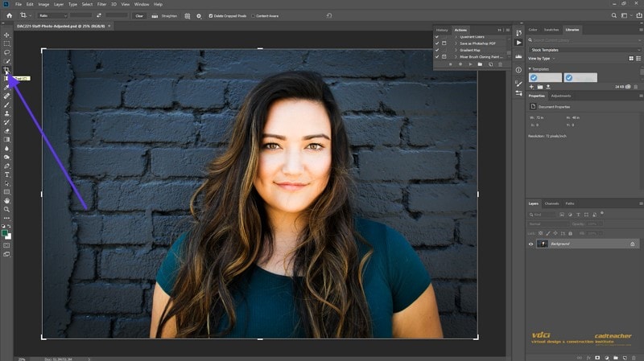The image size is (644, 361).
Task: Toggle dialog box for Save as Photoshop PDF
Action: pyautogui.click(x=444, y=43)
